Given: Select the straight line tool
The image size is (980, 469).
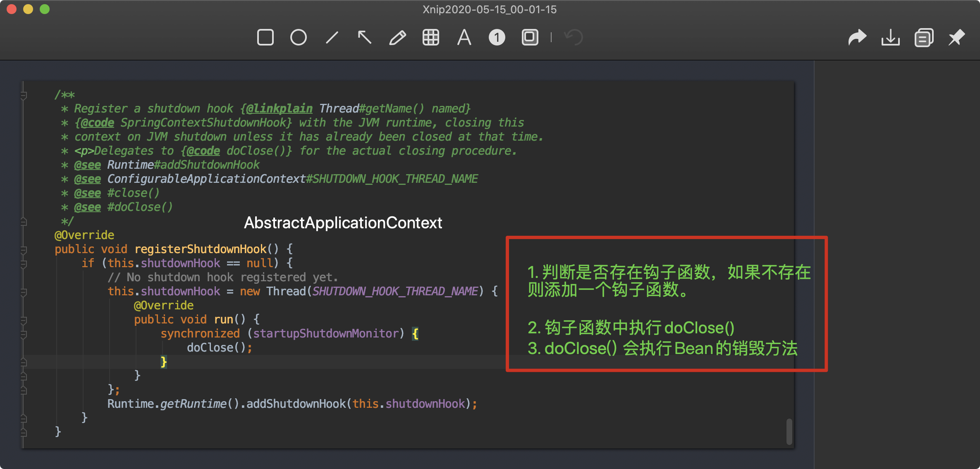Looking at the screenshot, I should tap(332, 37).
